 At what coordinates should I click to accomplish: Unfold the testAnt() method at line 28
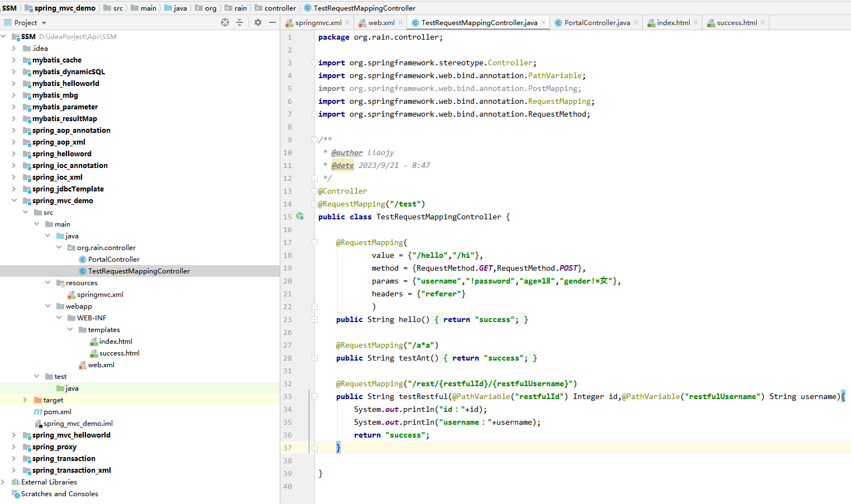(314, 358)
